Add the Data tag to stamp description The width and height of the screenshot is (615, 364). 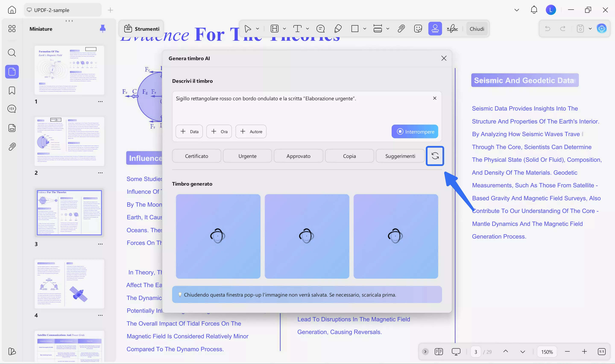(x=189, y=132)
